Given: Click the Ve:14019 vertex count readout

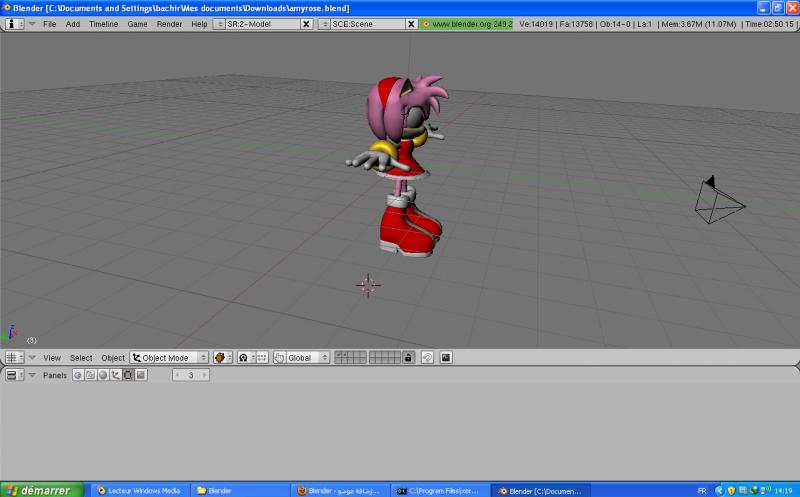Looking at the screenshot, I should [x=537, y=24].
